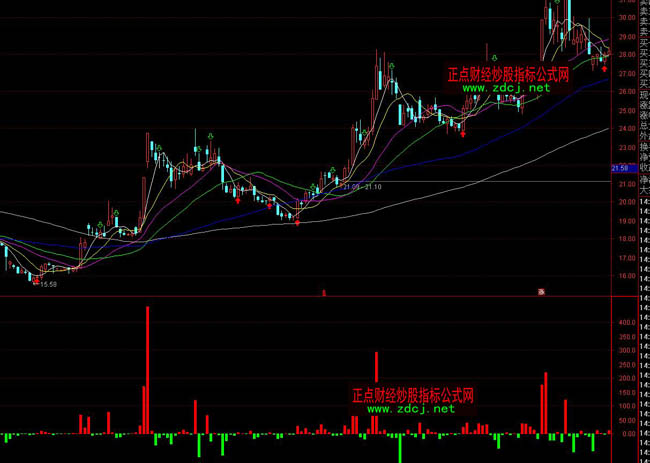Click the 400.0 label on indicator axis

[x=627, y=324]
